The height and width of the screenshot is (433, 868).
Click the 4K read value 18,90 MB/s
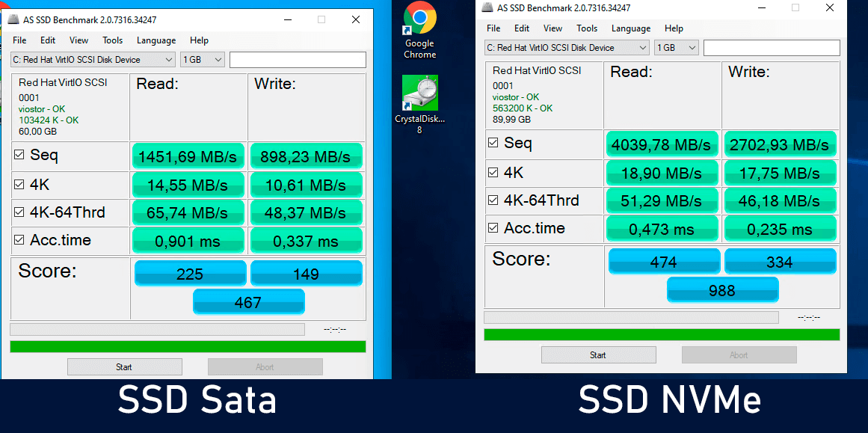point(662,173)
